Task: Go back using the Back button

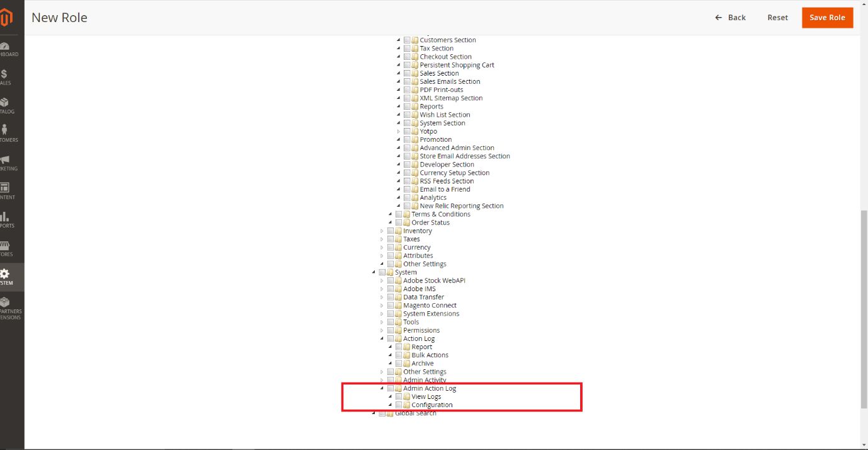Action: pyautogui.click(x=731, y=18)
